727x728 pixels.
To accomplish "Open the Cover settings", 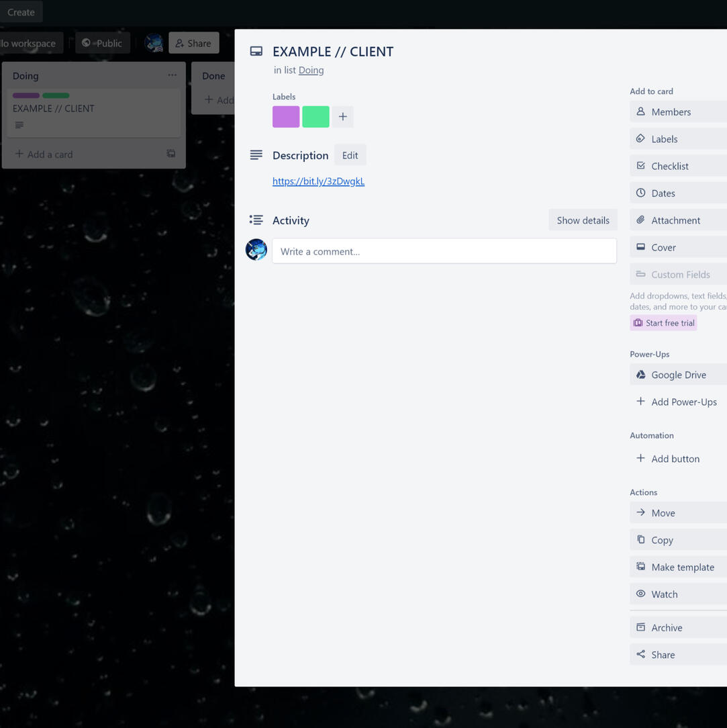I will pyautogui.click(x=678, y=247).
